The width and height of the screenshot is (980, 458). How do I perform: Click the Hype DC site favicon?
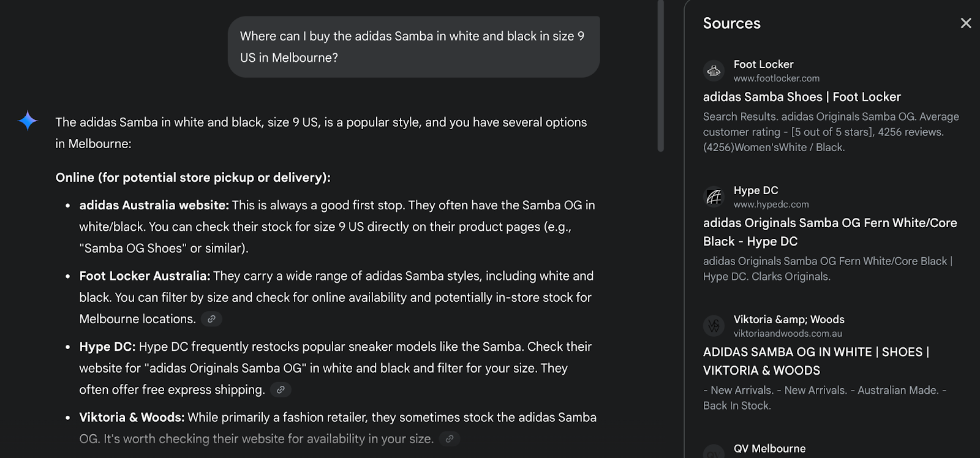714,197
